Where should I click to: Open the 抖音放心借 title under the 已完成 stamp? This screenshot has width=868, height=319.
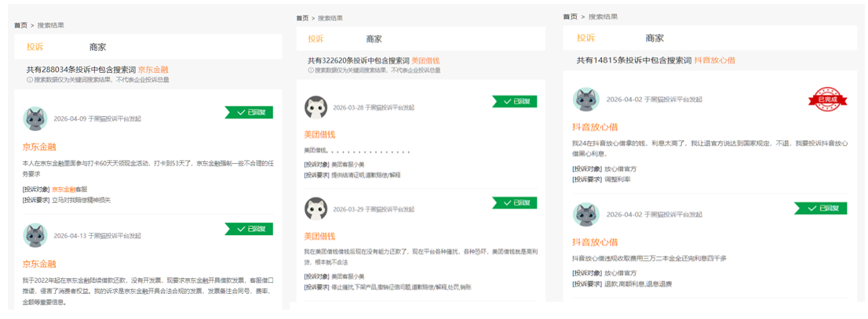click(595, 127)
